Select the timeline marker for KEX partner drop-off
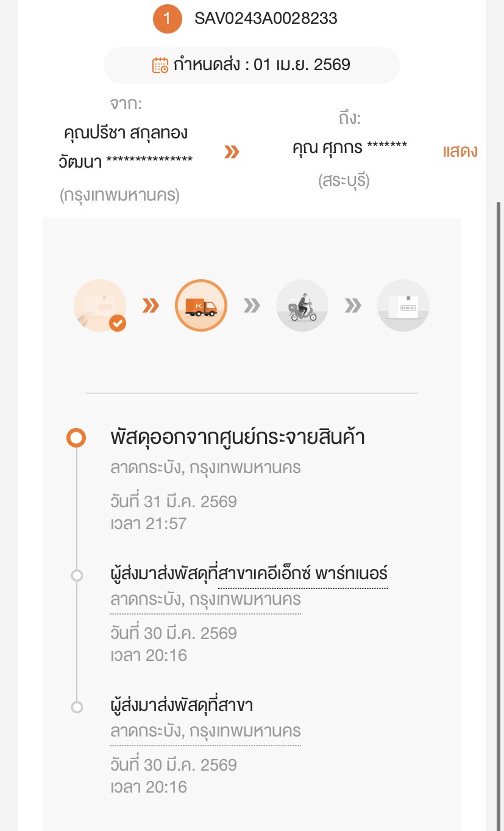This screenshot has width=504, height=831. (x=77, y=575)
